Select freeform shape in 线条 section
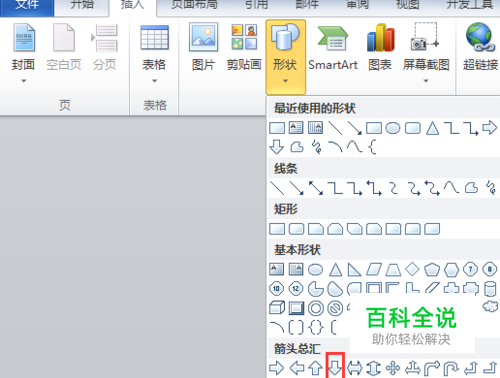 coord(471,188)
